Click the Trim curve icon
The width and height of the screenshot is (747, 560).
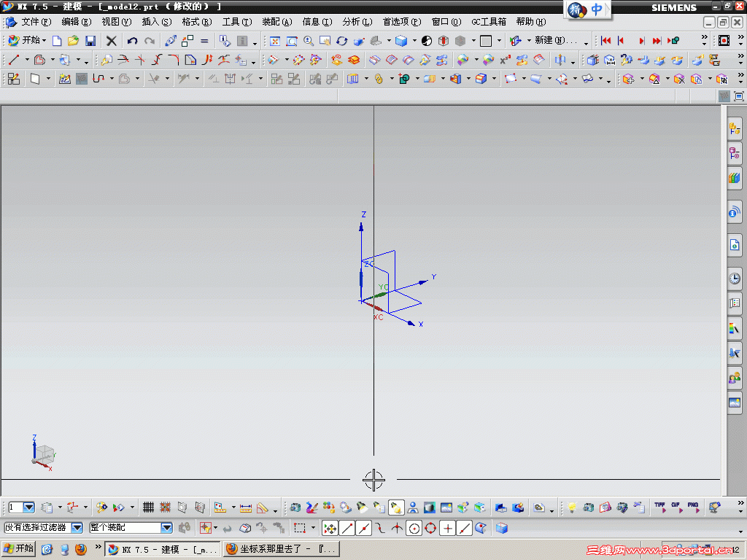tap(123, 60)
